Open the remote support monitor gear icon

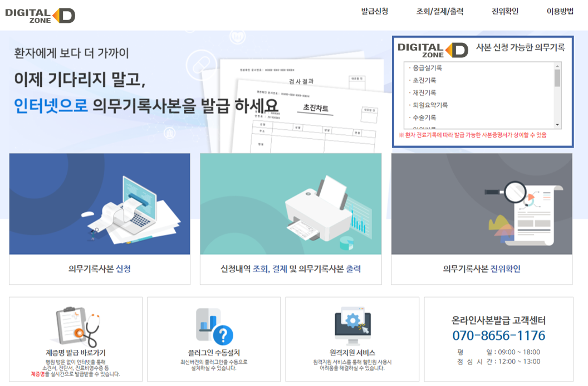tap(352, 325)
